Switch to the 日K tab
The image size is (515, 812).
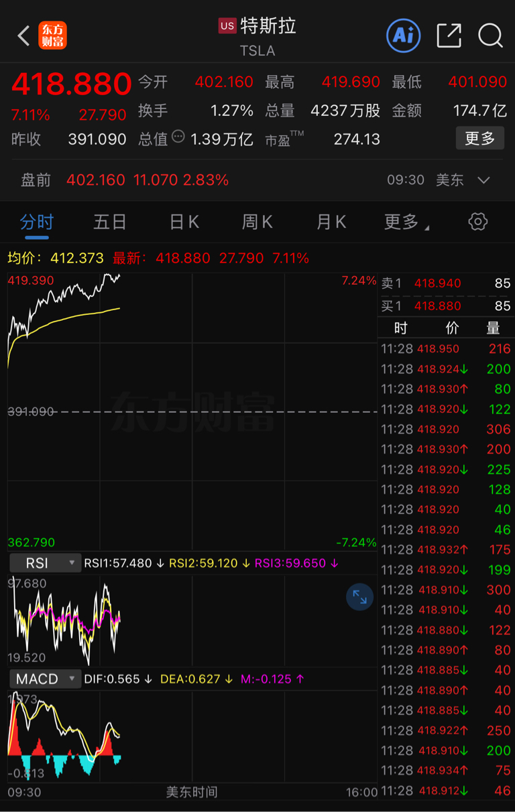tap(184, 222)
